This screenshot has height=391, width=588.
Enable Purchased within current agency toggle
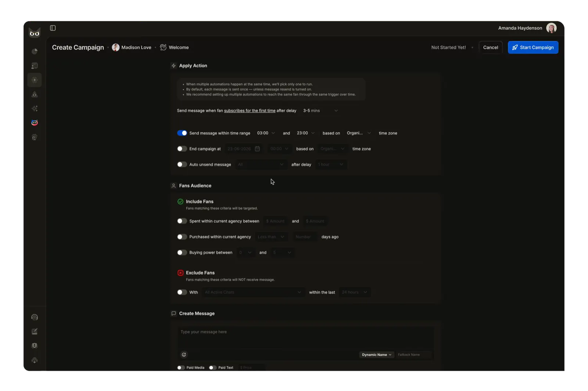click(x=182, y=237)
